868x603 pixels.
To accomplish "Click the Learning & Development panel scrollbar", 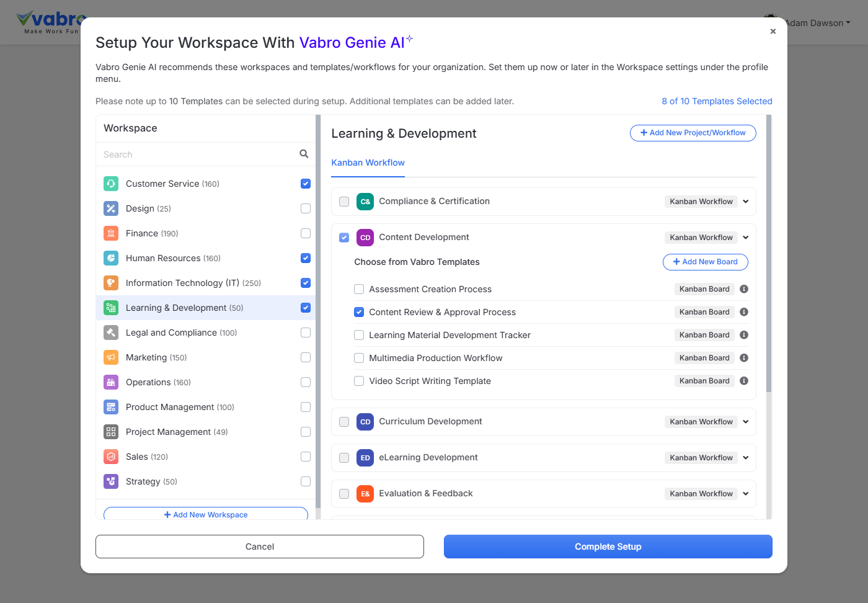I will coord(769,253).
